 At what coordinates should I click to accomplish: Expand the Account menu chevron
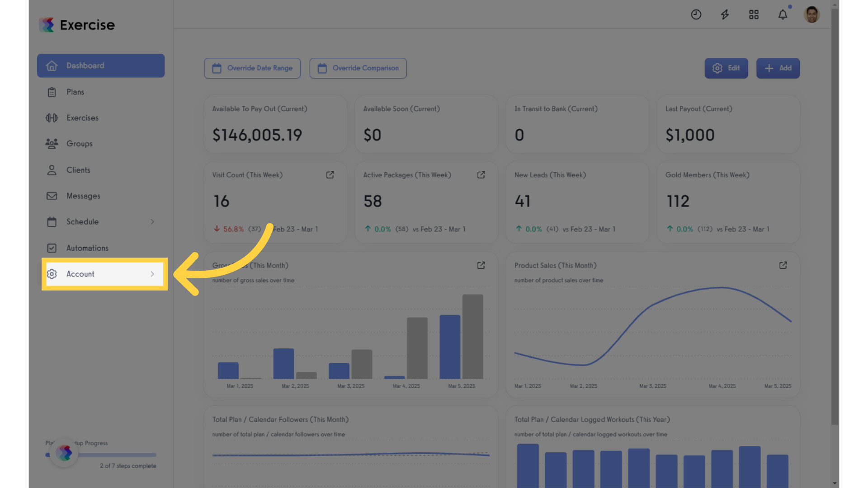(x=152, y=274)
